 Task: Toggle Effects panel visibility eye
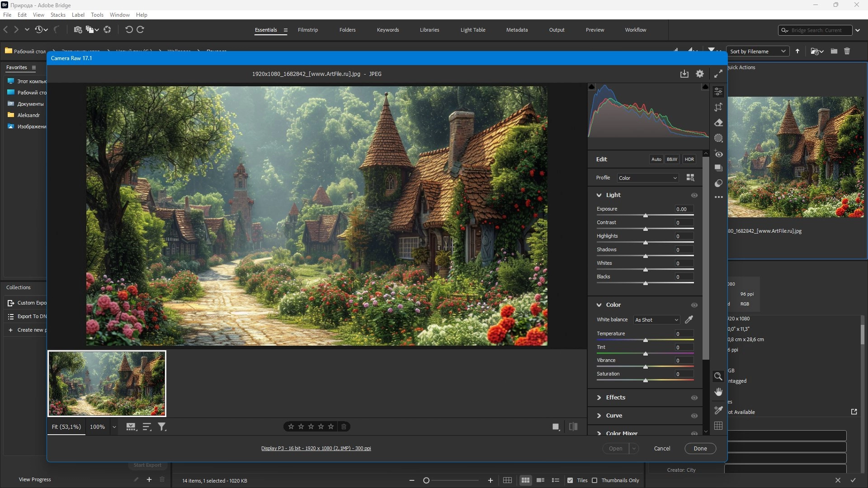click(x=694, y=398)
